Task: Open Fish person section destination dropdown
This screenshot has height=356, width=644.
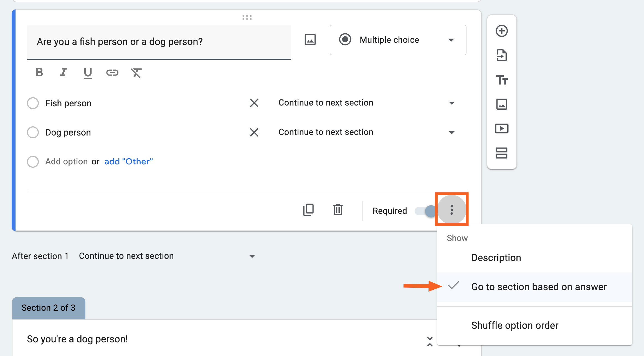Action: [366, 103]
